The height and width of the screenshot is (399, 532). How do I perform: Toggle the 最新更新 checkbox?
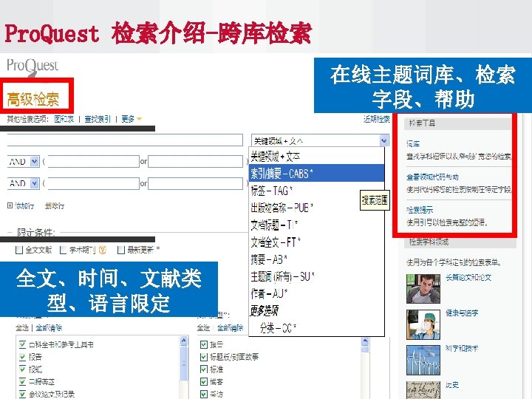coord(120,250)
